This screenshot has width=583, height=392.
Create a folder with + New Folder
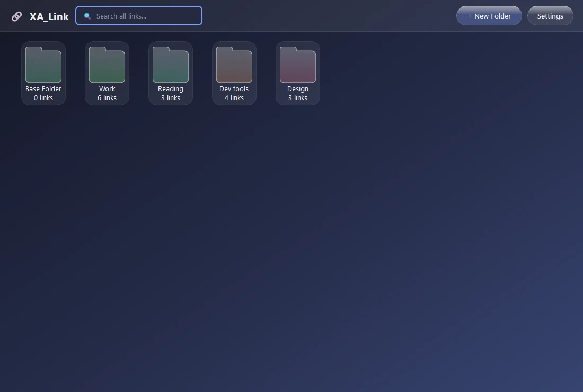click(489, 16)
